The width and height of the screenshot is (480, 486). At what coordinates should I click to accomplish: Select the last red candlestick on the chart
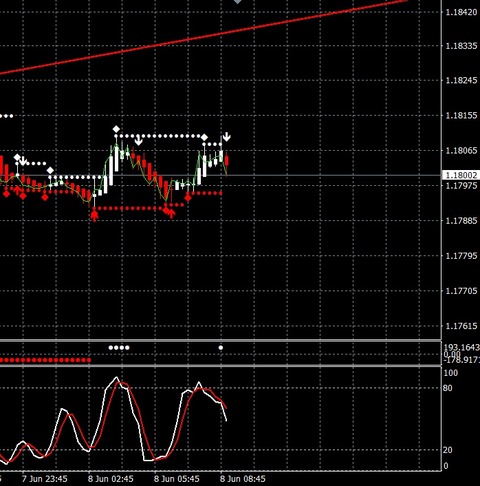pyautogui.click(x=227, y=161)
